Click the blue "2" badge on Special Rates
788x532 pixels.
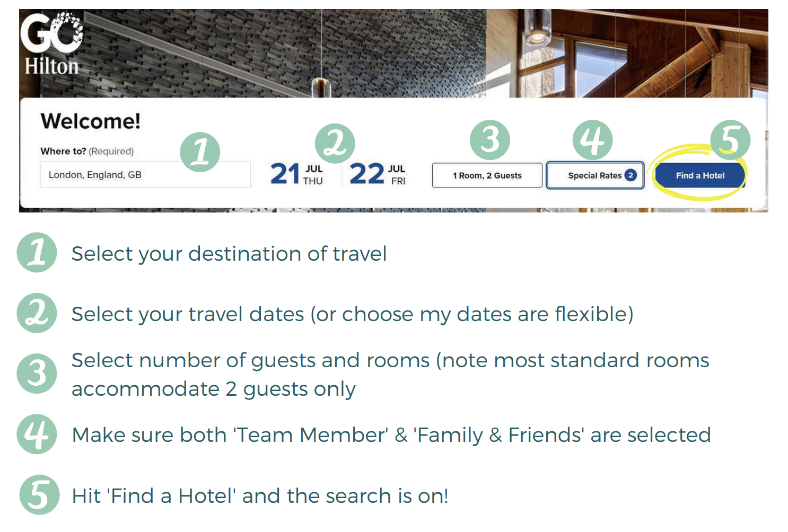point(631,175)
